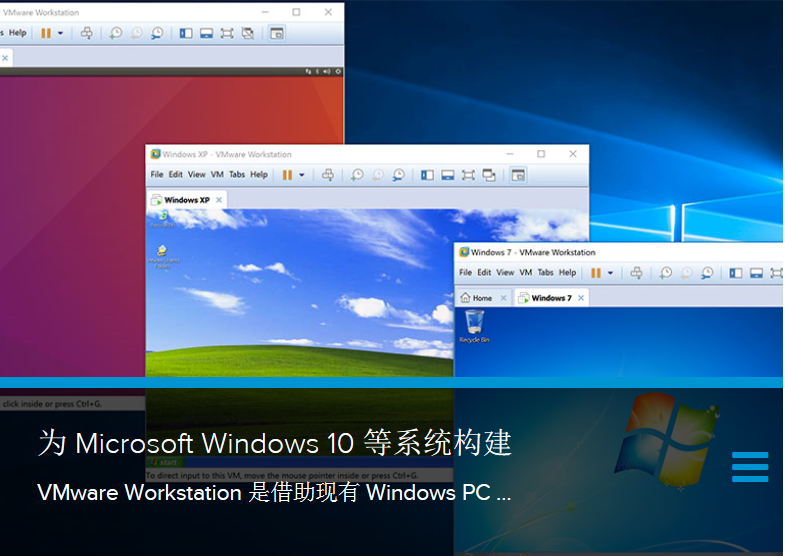The width and height of the screenshot is (785, 556).
Task: Send Ctrl+Alt+Del in top-left VMware window
Action: tap(86, 33)
